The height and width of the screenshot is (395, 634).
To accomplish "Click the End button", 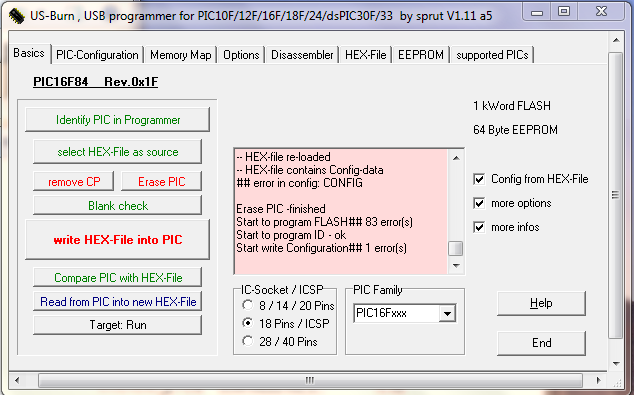I will tap(541, 343).
